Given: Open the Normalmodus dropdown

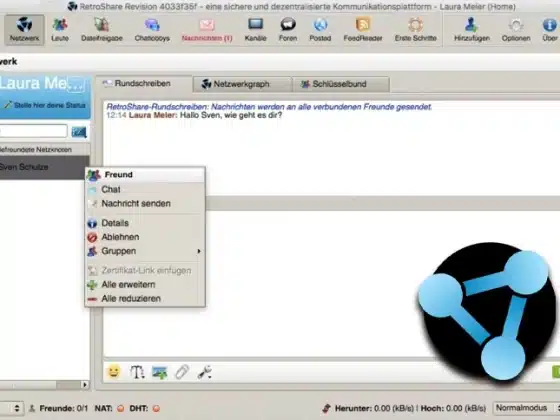Looking at the screenshot, I should [526, 408].
